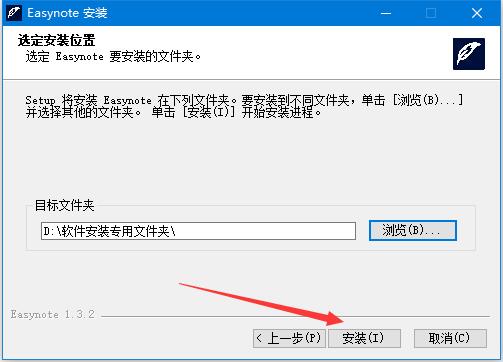
Task: Click the Easynote 1.3.2 version text
Action: click(52, 314)
